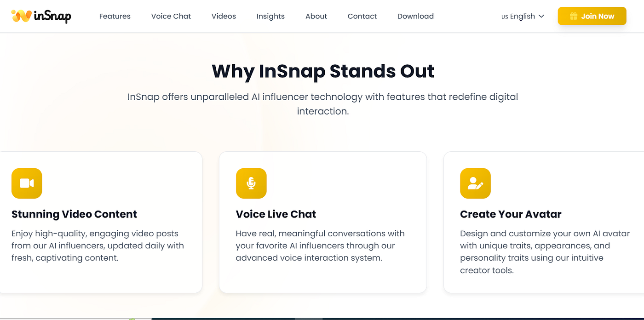Select the Stunning Video Content heading
This screenshot has width=644, height=320.
(75, 214)
